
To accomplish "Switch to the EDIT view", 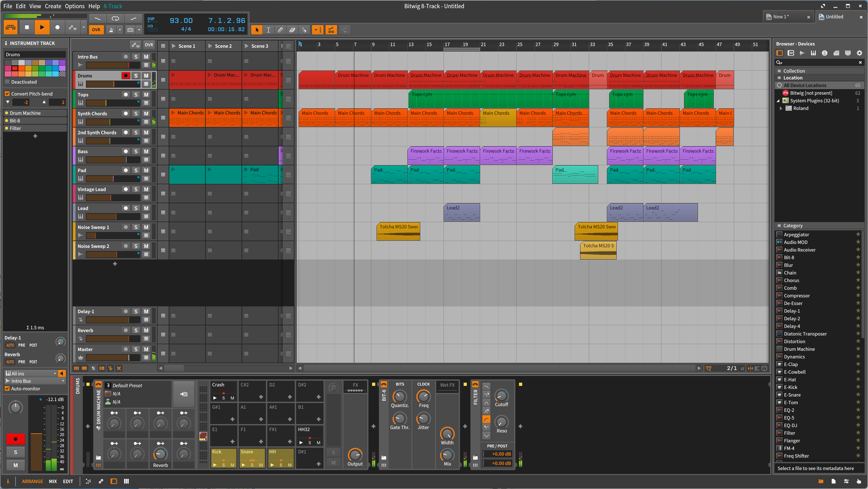I will pos(68,481).
